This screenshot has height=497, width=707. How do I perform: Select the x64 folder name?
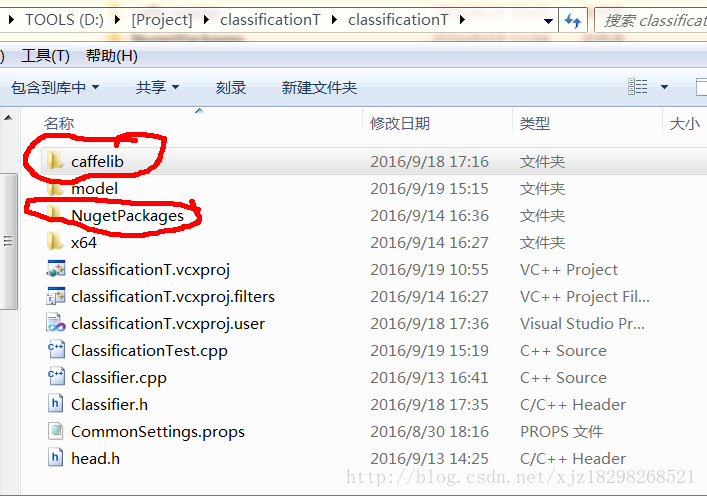[x=84, y=243]
